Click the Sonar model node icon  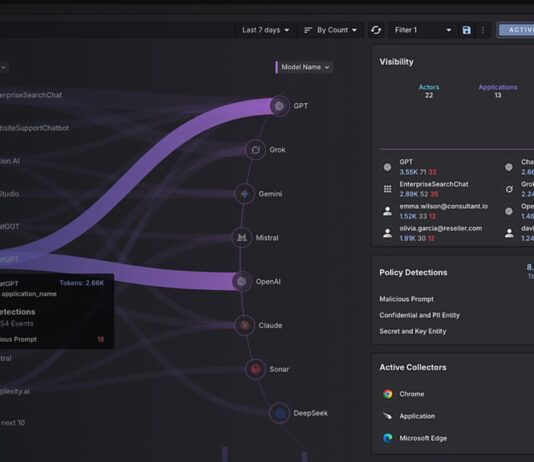point(255,369)
